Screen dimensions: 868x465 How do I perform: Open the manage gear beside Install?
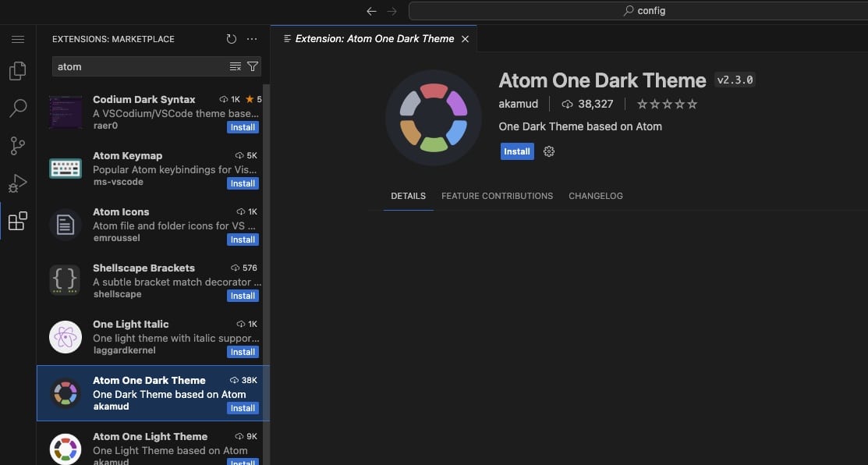tap(548, 151)
